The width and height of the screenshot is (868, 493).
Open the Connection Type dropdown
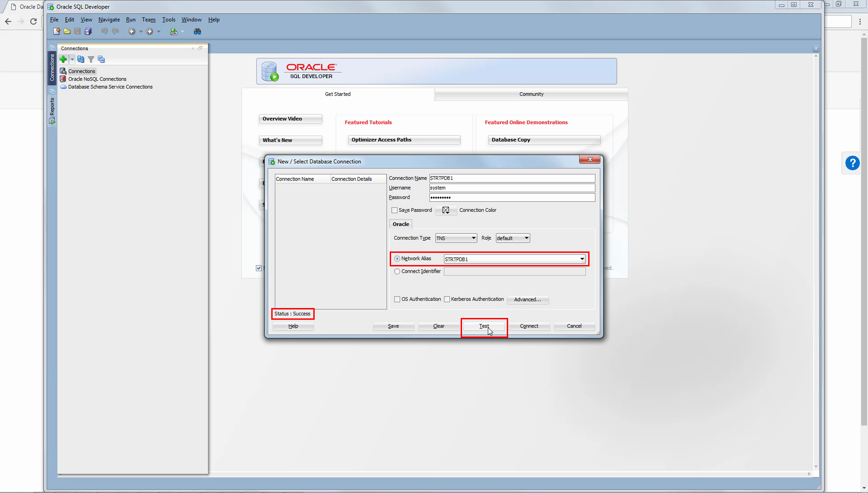point(456,238)
